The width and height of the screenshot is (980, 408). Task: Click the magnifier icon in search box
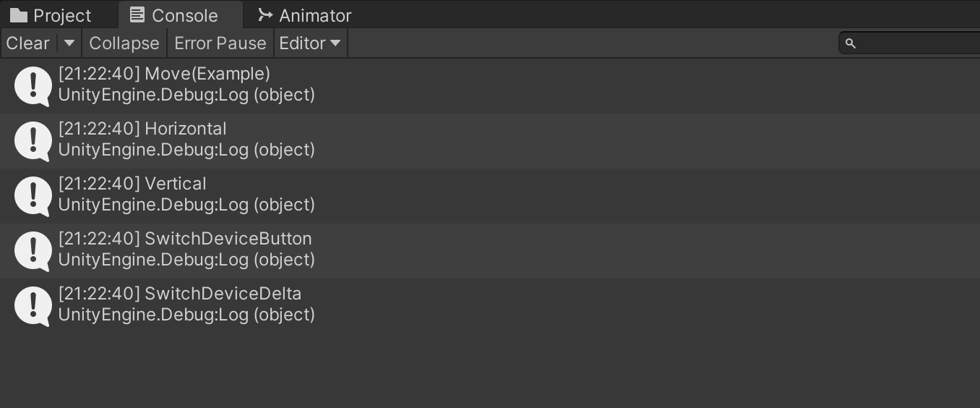coord(851,43)
